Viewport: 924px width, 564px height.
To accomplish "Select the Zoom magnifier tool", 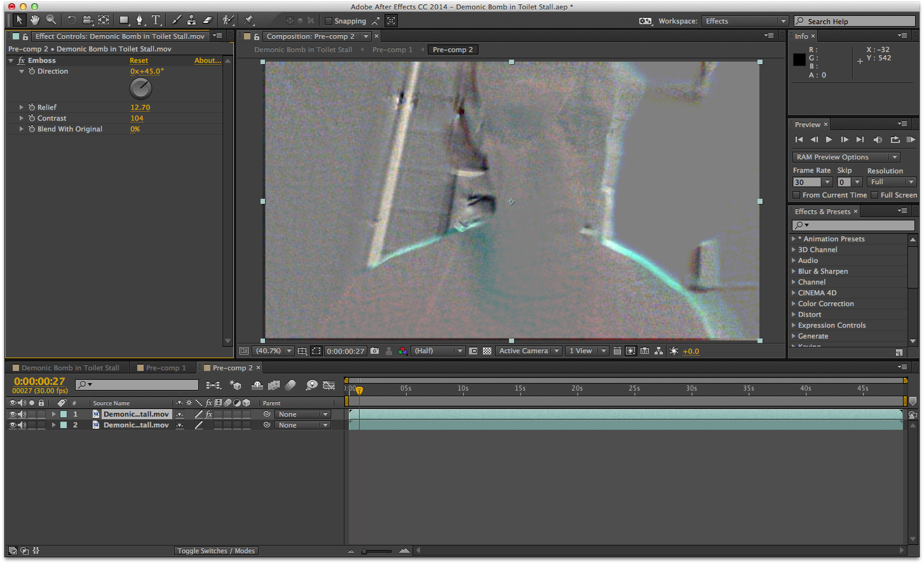I will click(51, 20).
